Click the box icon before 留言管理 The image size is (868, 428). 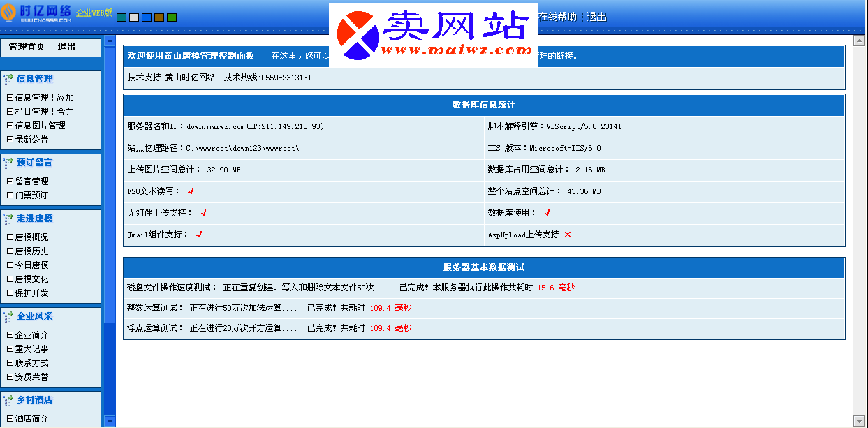tap(10, 182)
